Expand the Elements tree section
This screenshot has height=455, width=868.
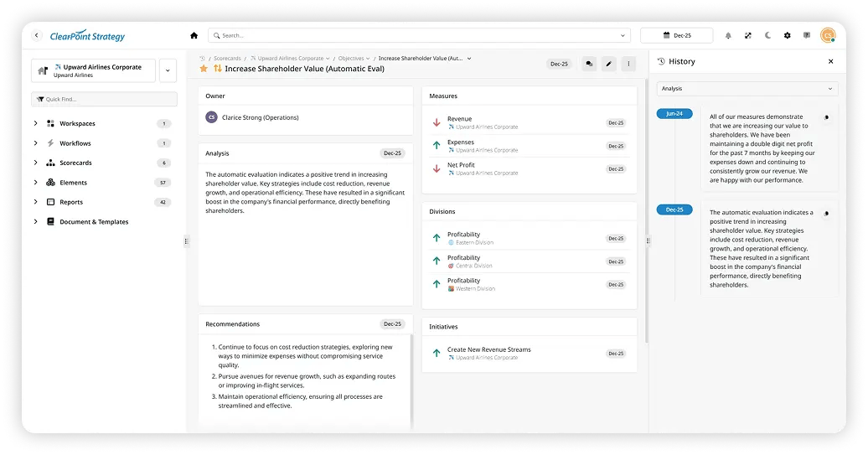click(35, 182)
